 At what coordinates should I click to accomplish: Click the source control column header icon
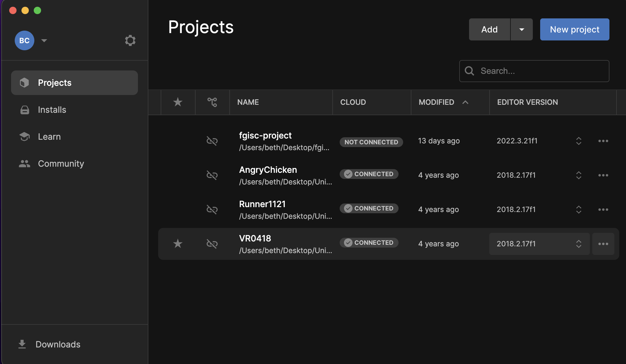pyautogui.click(x=212, y=102)
